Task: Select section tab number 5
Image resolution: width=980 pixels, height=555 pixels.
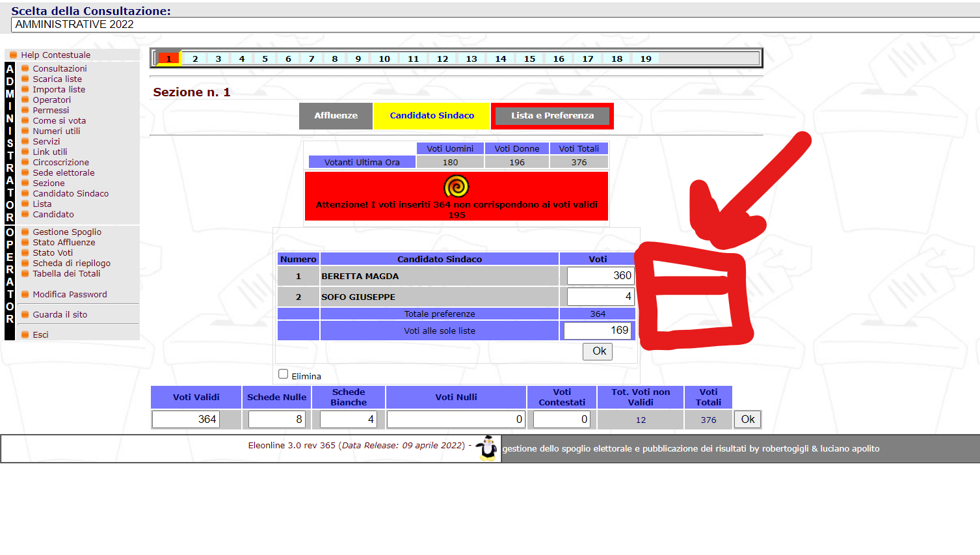Action: click(x=265, y=58)
